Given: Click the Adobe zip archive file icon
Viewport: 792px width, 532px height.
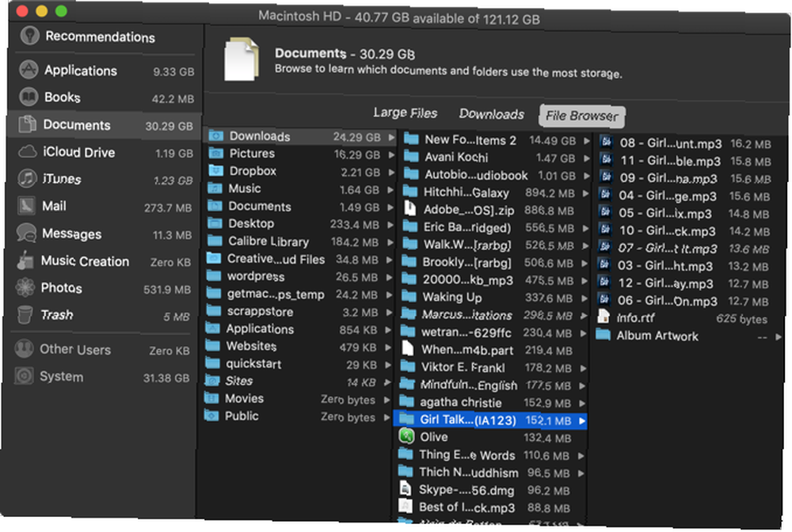Looking at the screenshot, I should coord(409,208).
